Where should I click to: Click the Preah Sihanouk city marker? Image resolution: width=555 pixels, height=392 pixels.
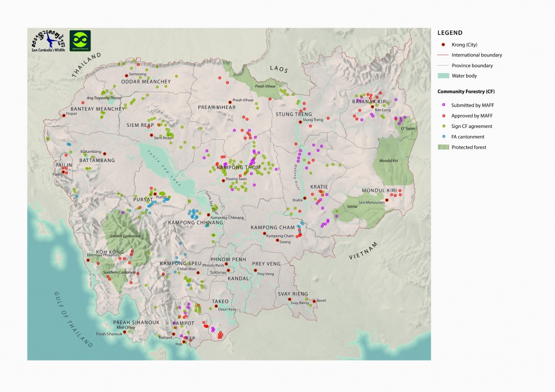coord(125,332)
